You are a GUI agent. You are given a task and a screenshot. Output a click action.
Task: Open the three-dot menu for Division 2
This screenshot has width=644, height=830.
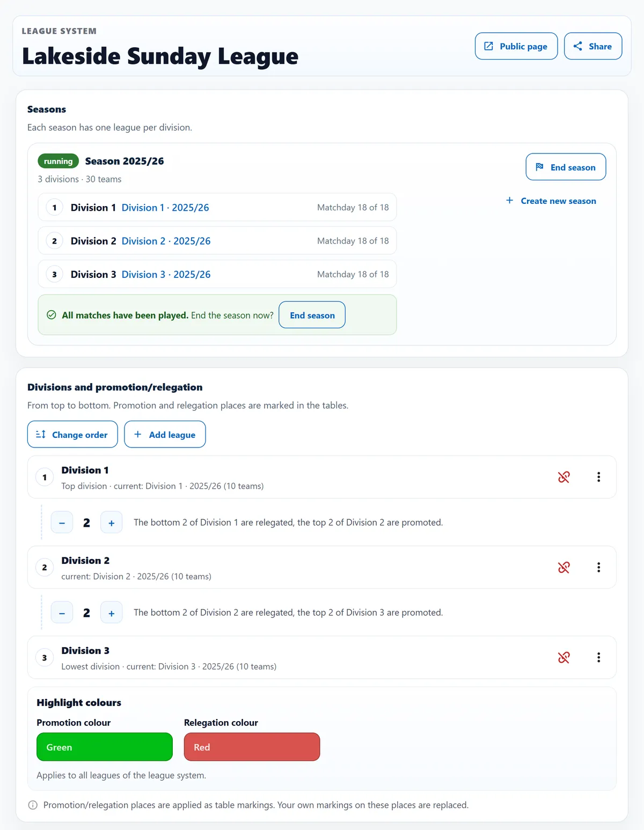coord(599,567)
